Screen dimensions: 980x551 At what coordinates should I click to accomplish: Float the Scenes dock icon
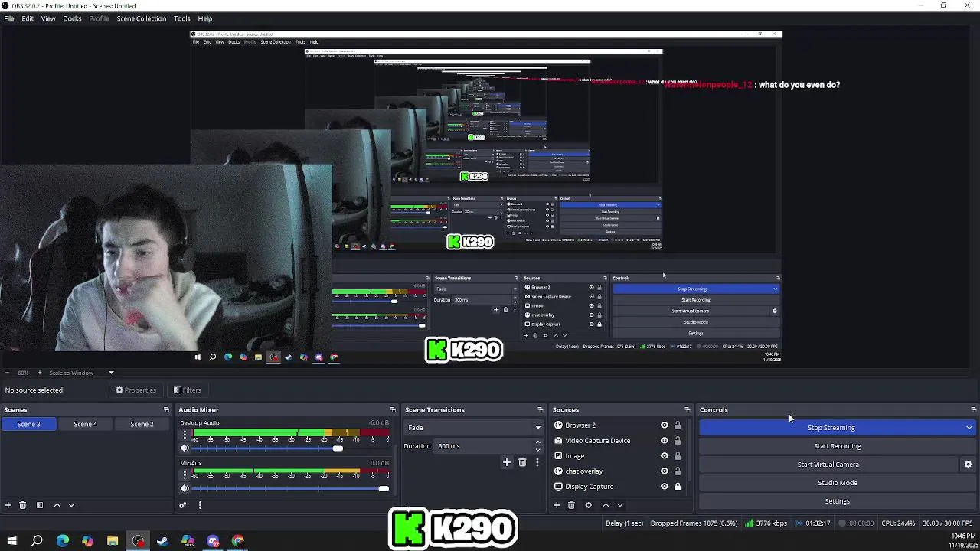166,410
